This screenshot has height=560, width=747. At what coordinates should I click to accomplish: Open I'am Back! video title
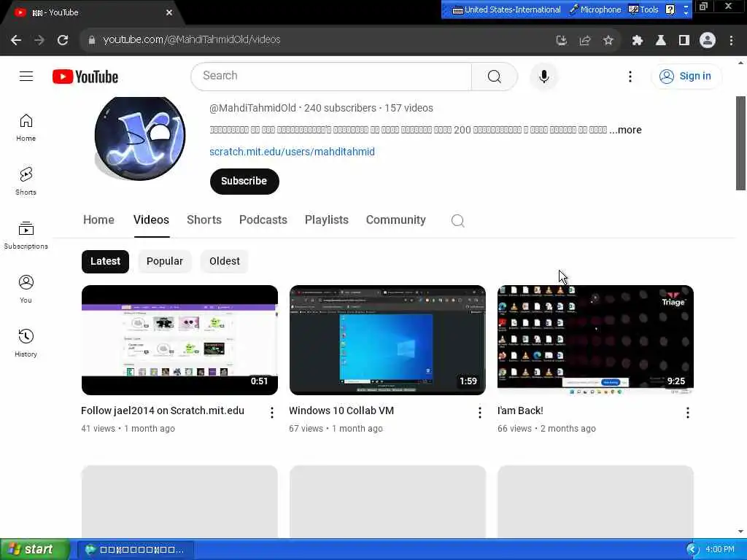pos(519,411)
